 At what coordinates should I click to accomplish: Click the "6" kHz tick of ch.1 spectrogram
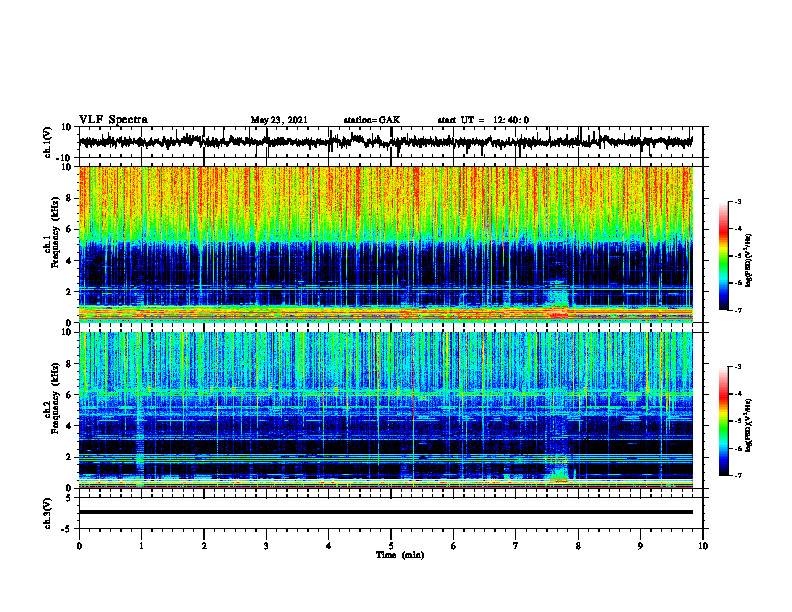[x=69, y=230]
